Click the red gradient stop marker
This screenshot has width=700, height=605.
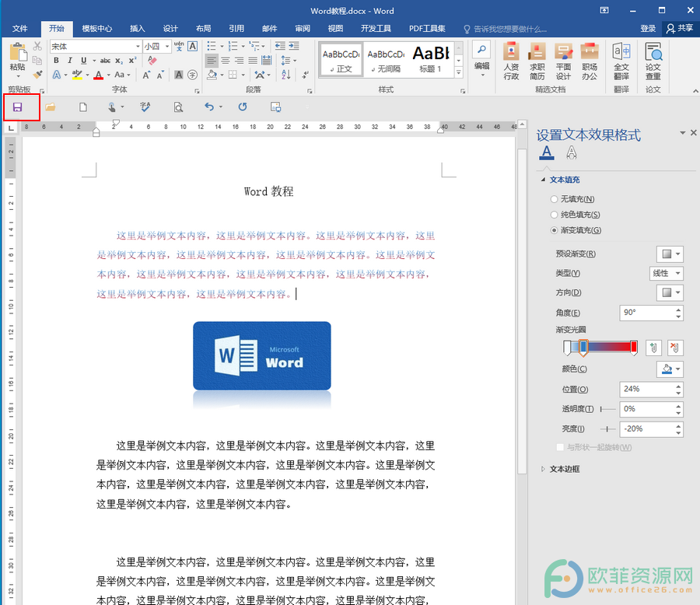633,348
